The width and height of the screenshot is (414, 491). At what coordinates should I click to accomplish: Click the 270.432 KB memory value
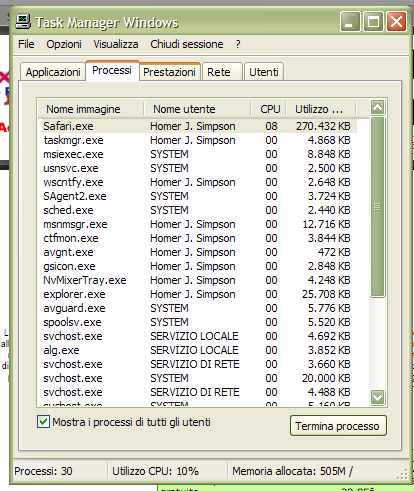click(323, 126)
